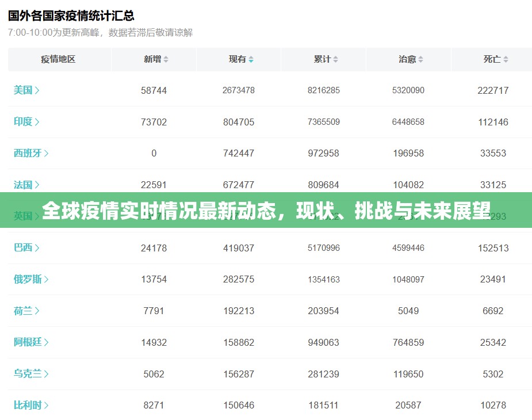This screenshot has width=532, height=420.
Task: Sort by 累计 using its arrow icon
Action: click(335, 59)
